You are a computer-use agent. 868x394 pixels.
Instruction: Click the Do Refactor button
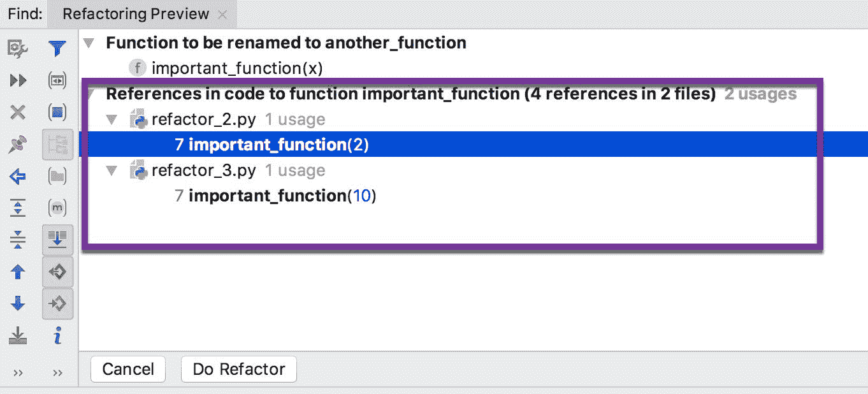(239, 369)
